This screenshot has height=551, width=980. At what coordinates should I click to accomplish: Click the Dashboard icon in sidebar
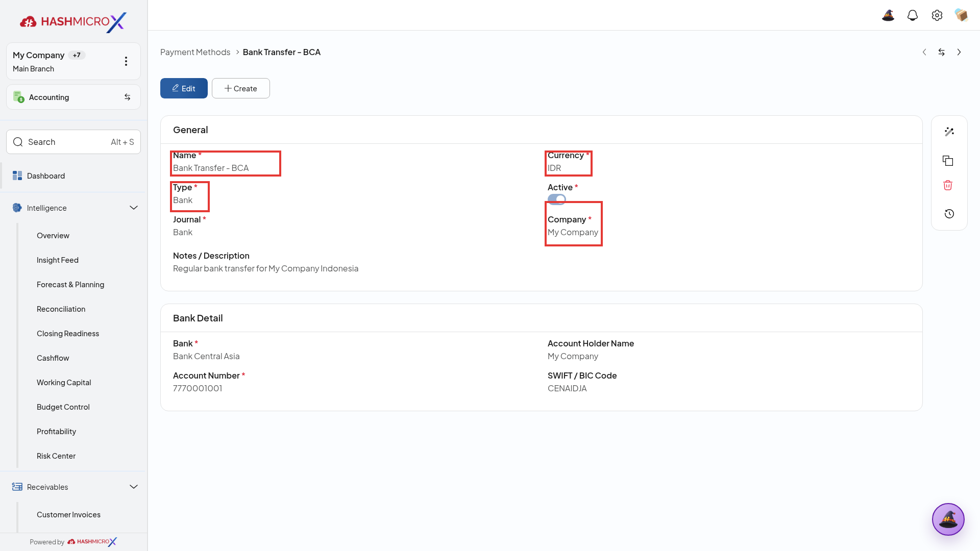pyautogui.click(x=17, y=176)
